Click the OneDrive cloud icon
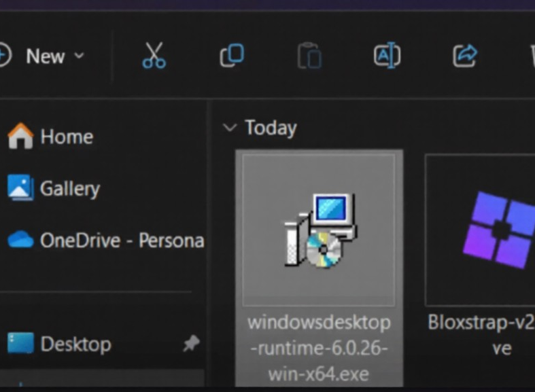The height and width of the screenshot is (392, 535). (x=20, y=239)
